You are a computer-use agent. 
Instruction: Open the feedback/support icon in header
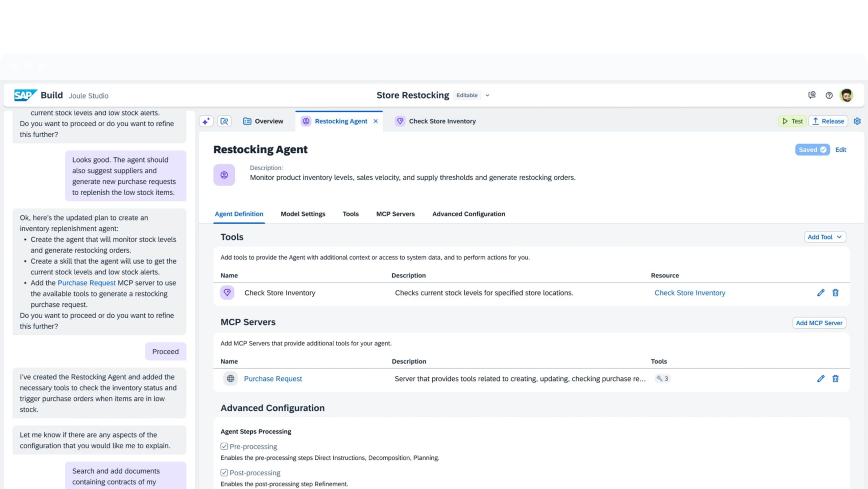812,95
